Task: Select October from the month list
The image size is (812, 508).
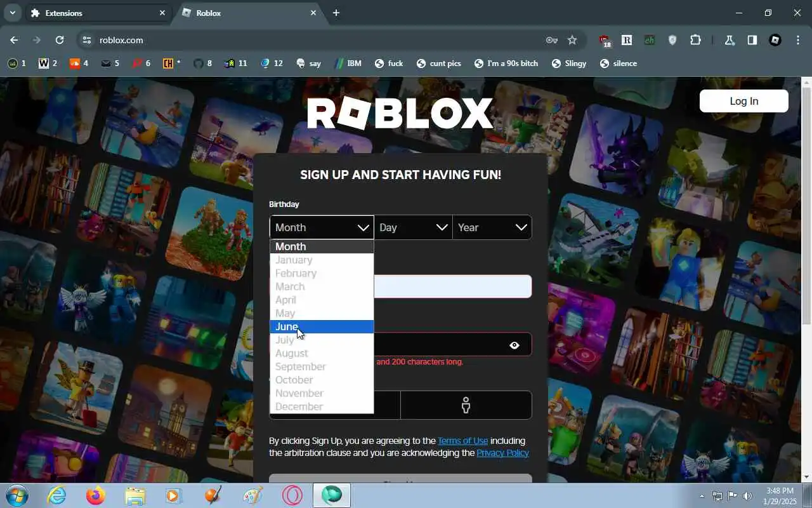Action: (x=322, y=380)
